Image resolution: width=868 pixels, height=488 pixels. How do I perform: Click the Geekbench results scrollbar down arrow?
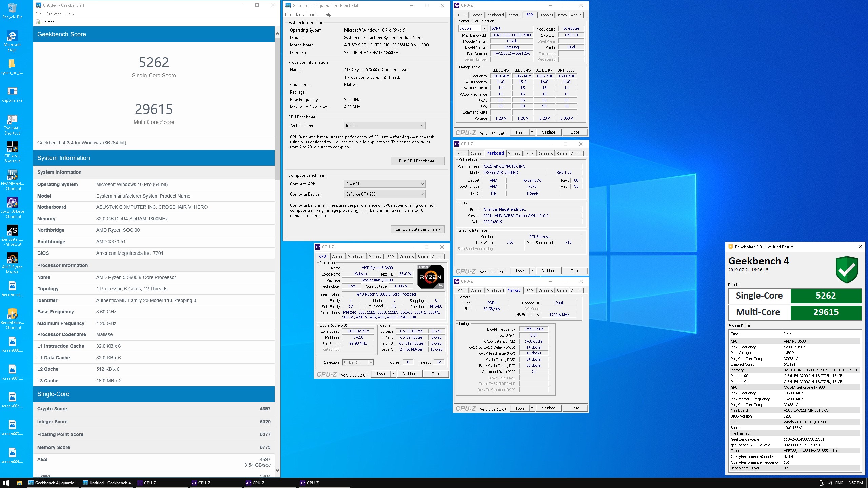[277, 470]
